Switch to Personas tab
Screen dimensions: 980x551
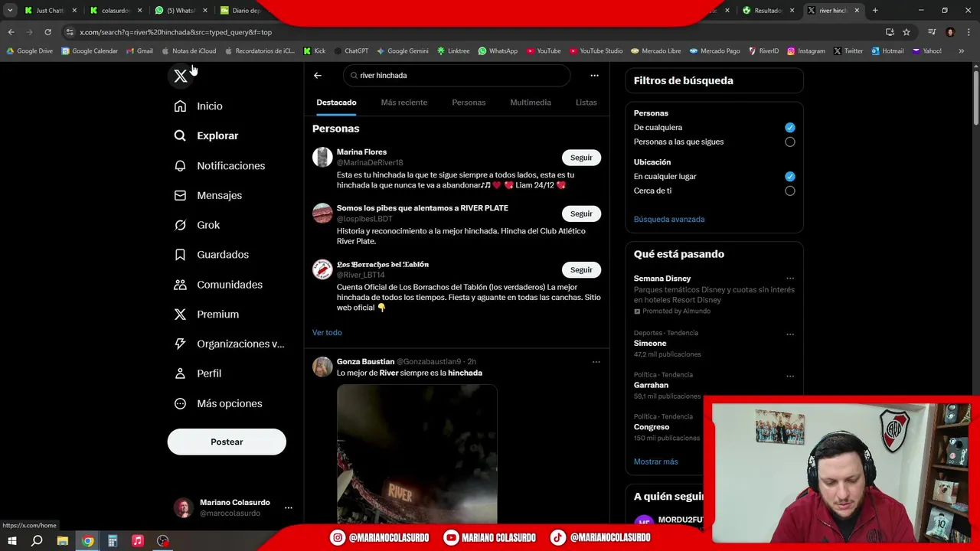pyautogui.click(x=469, y=103)
